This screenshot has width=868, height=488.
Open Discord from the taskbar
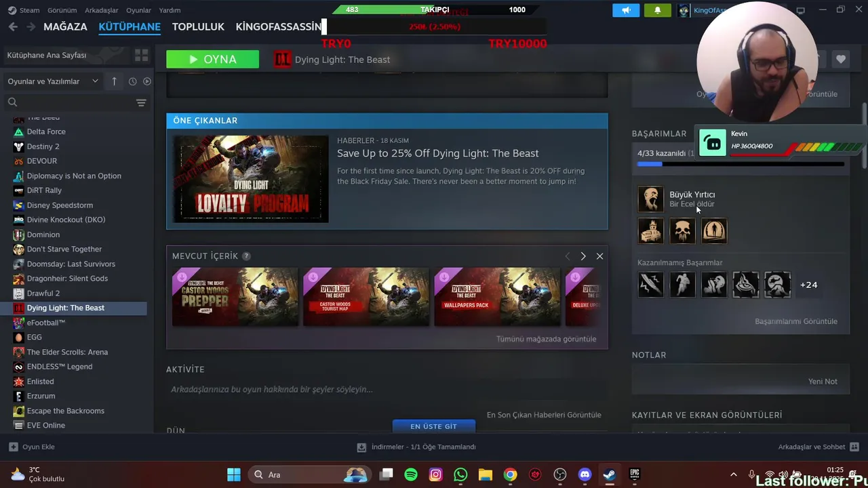click(585, 474)
